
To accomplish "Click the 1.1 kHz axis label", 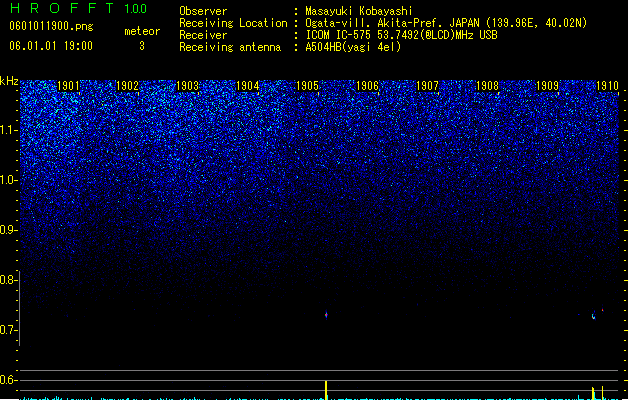I will point(9,130).
